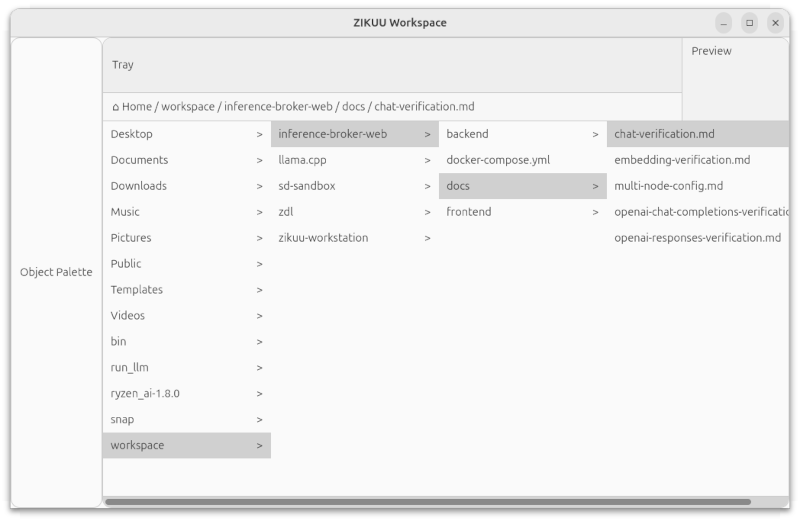The width and height of the screenshot is (800, 521).
Task: Open the Object Palette panel
Action: [x=56, y=272]
